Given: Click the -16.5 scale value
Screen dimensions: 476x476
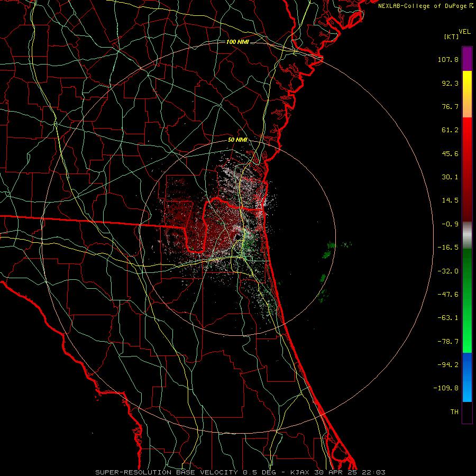Looking at the screenshot, I should click(x=448, y=248).
